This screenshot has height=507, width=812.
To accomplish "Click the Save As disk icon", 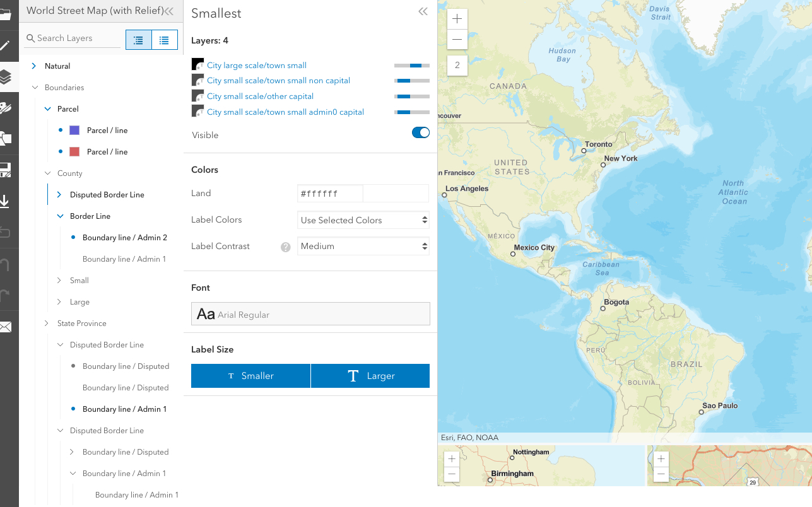I will 5,170.
